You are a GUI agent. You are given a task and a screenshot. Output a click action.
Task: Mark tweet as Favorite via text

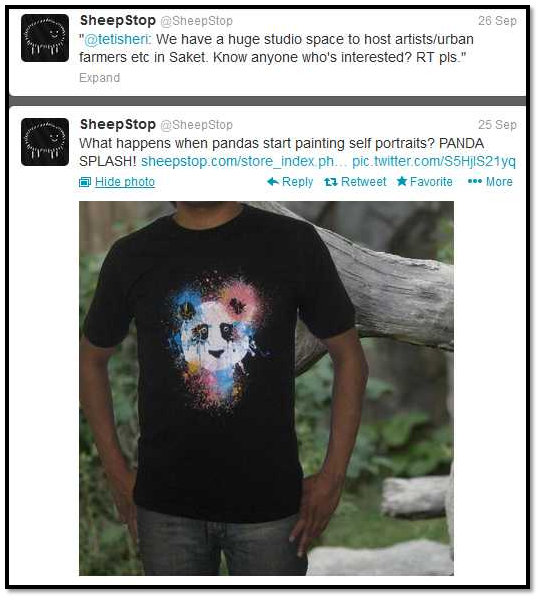click(431, 181)
